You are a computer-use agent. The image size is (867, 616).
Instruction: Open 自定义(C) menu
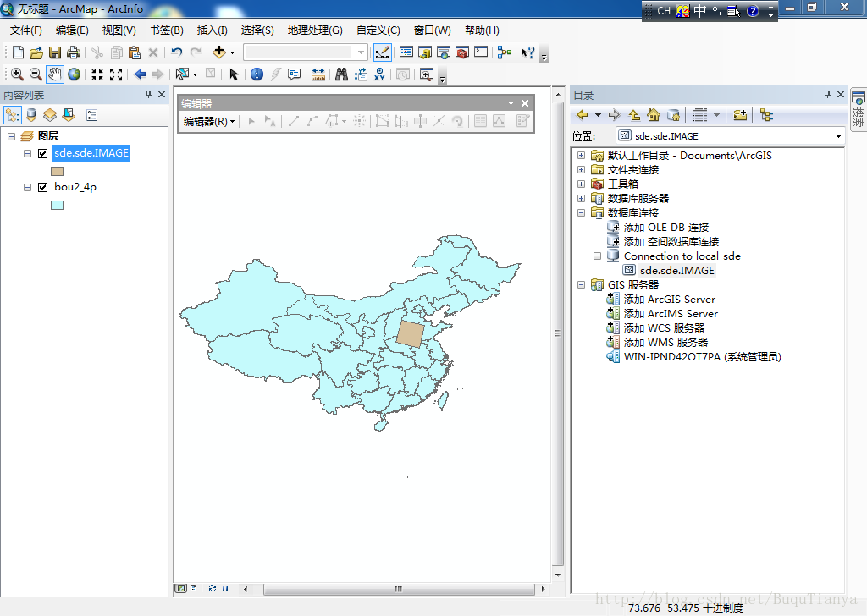pyautogui.click(x=378, y=30)
